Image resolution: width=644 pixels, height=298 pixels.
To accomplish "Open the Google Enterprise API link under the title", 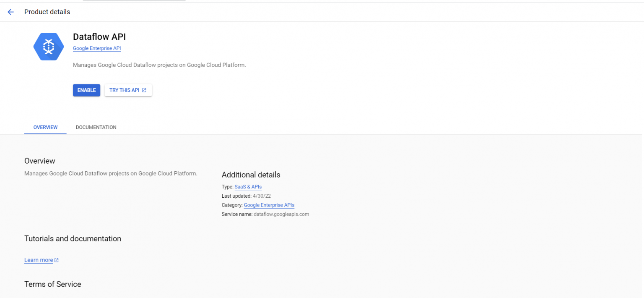I will [97, 48].
